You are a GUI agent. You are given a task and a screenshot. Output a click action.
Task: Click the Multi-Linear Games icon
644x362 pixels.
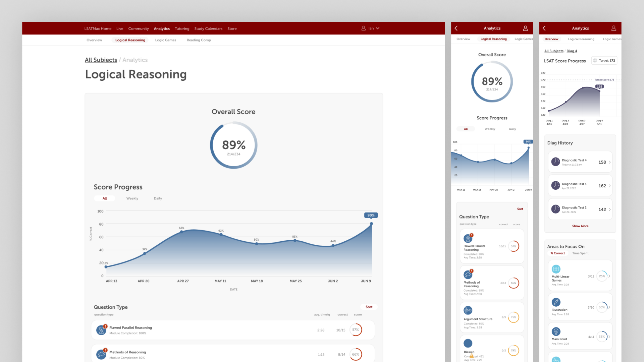click(x=556, y=269)
